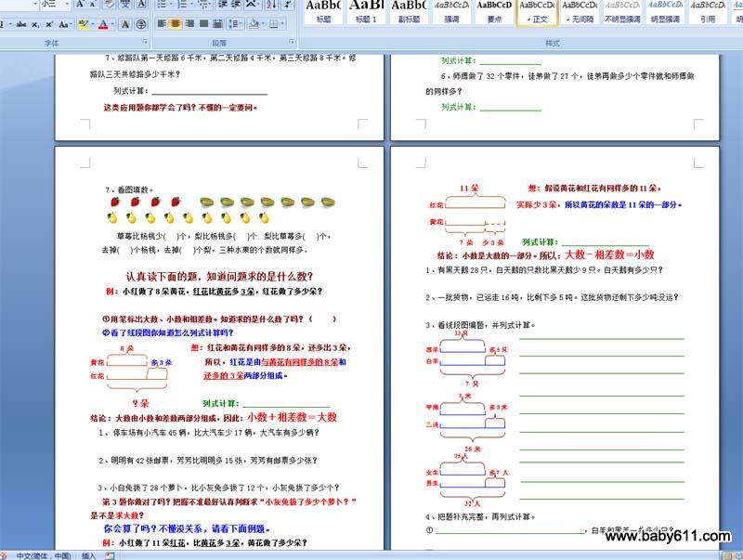Viewport: 743px width, 560px height.
Task: Click the bullet list icon
Action: [163, 5]
